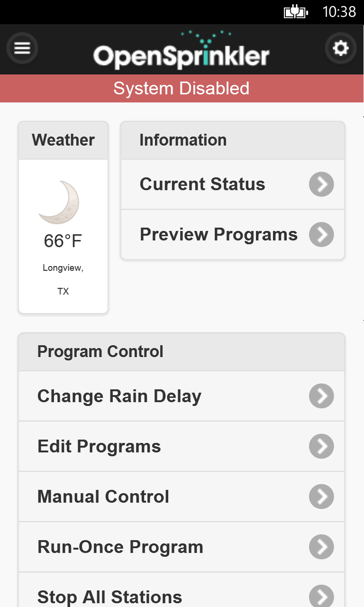364x607 pixels.
Task: Open Current Status item
Action: click(x=202, y=184)
